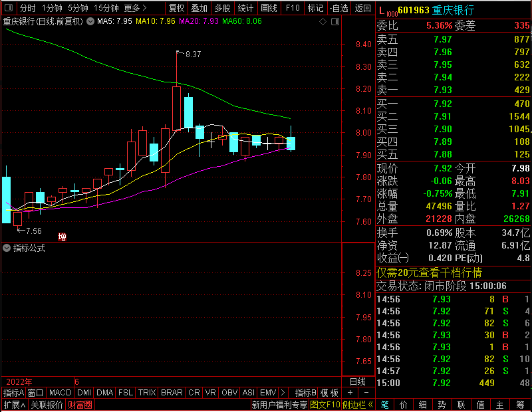The width and height of the screenshot is (532, 412).
Task: Click the 增 marker on the chart
Action: pyautogui.click(x=62, y=237)
